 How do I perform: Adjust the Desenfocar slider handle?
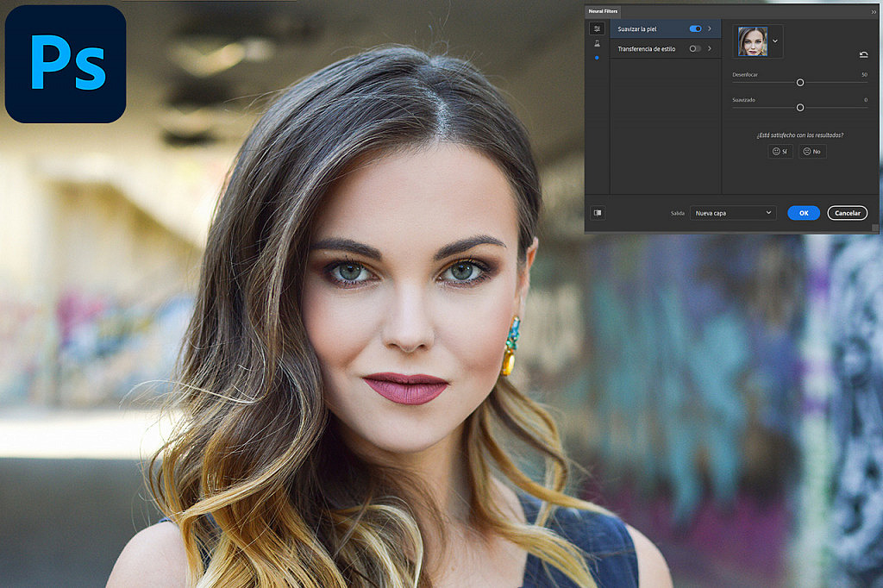pyautogui.click(x=800, y=82)
